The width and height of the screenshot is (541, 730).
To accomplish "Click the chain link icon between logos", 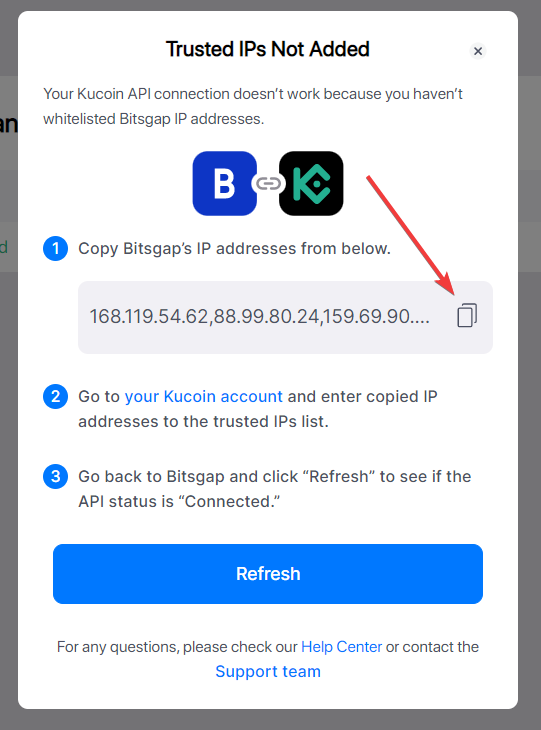I will tap(268, 183).
